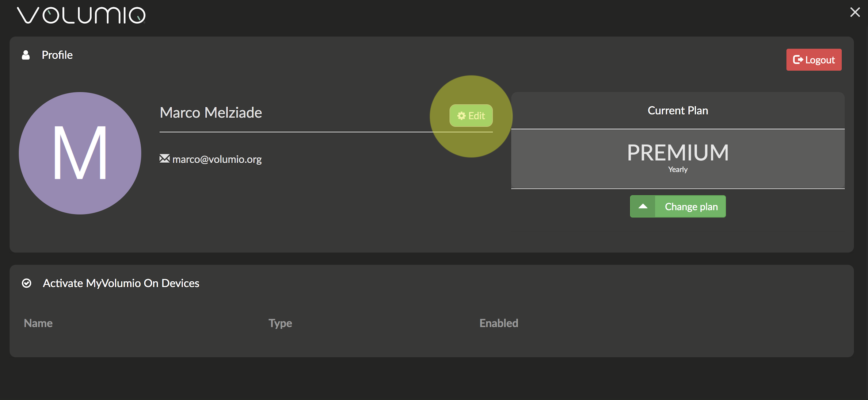Image resolution: width=868 pixels, height=400 pixels.
Task: Click the Volumio logo
Action: [81, 15]
